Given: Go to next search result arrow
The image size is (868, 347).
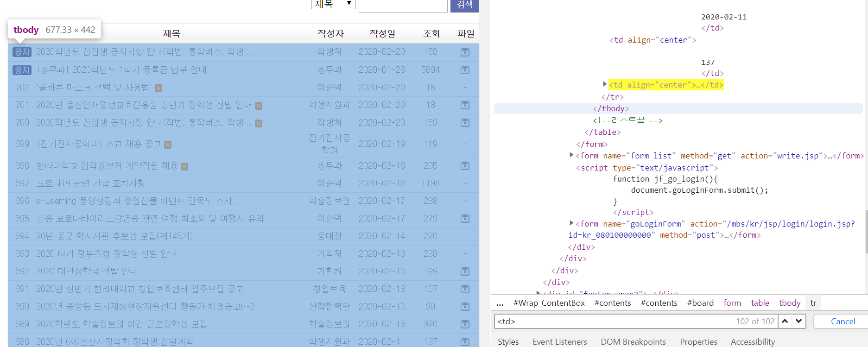Looking at the screenshot, I should click(798, 321).
